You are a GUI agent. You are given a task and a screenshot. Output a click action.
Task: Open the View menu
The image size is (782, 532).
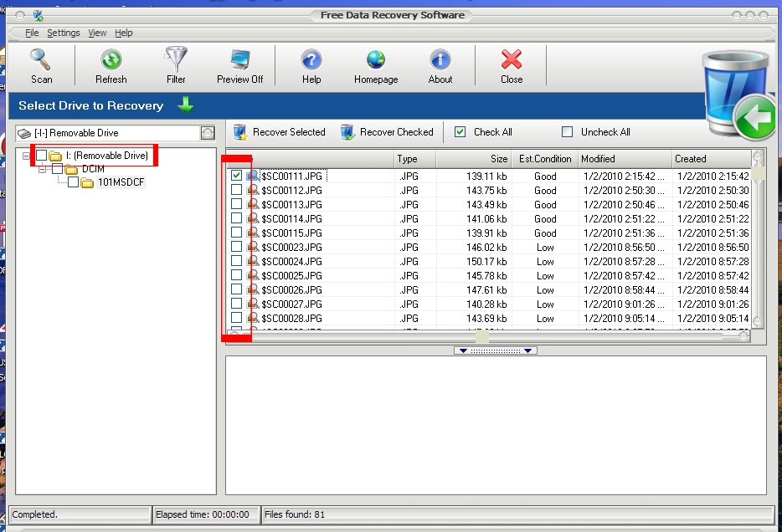pyautogui.click(x=97, y=33)
